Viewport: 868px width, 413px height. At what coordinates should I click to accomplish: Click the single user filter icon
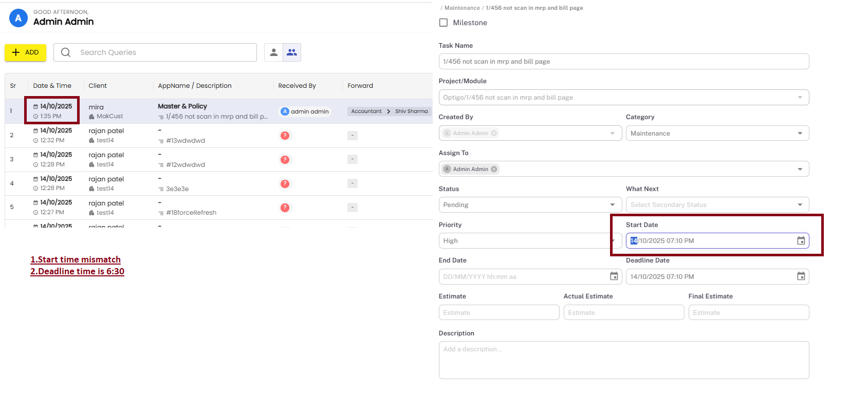pos(273,52)
